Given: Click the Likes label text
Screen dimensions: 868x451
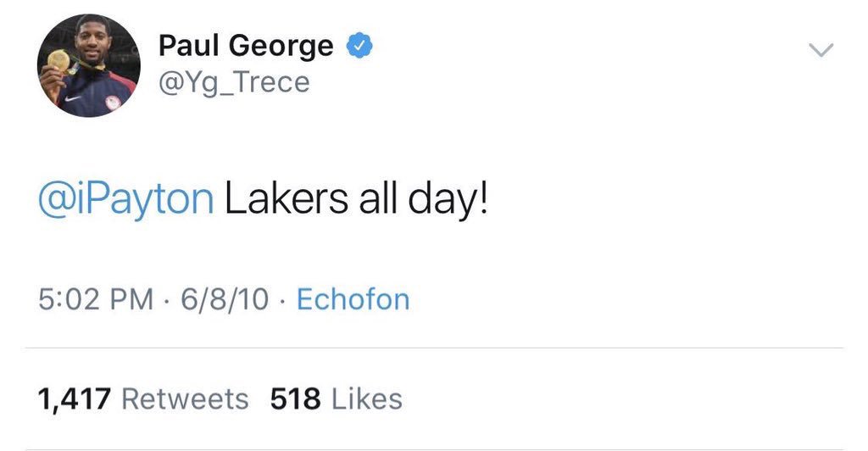Looking at the screenshot, I should [x=367, y=398].
